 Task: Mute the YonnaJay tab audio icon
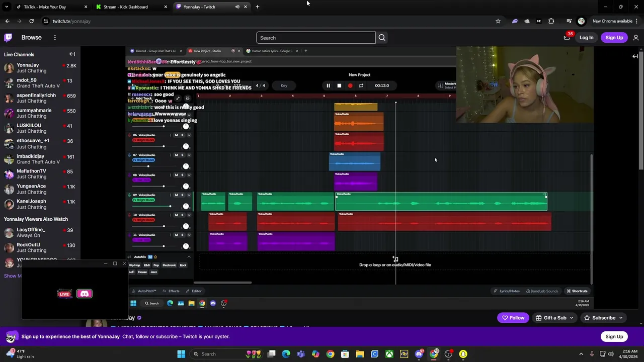click(x=237, y=7)
